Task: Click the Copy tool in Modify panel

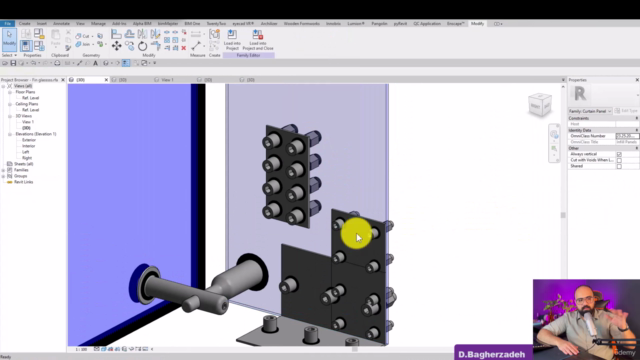Action: point(129,46)
